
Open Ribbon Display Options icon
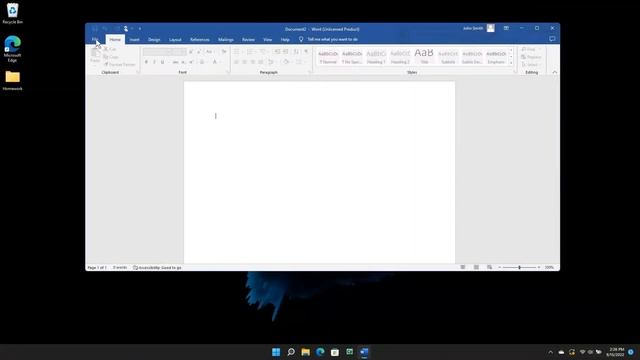pyautogui.click(x=506, y=28)
